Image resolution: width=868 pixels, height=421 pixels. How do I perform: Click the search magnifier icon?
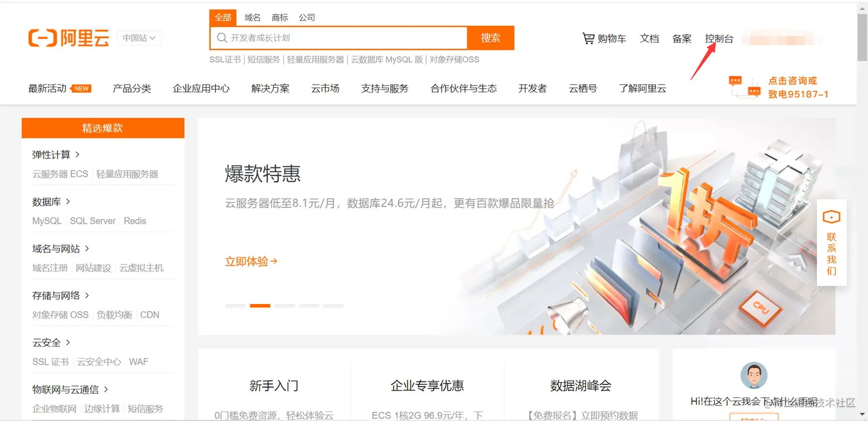click(222, 38)
